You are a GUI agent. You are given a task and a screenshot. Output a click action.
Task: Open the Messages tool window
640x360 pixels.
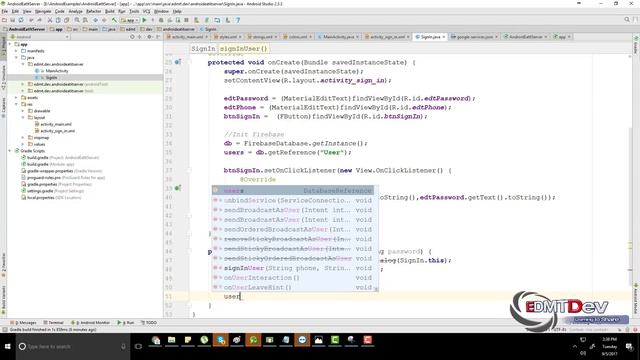[x=24, y=322]
